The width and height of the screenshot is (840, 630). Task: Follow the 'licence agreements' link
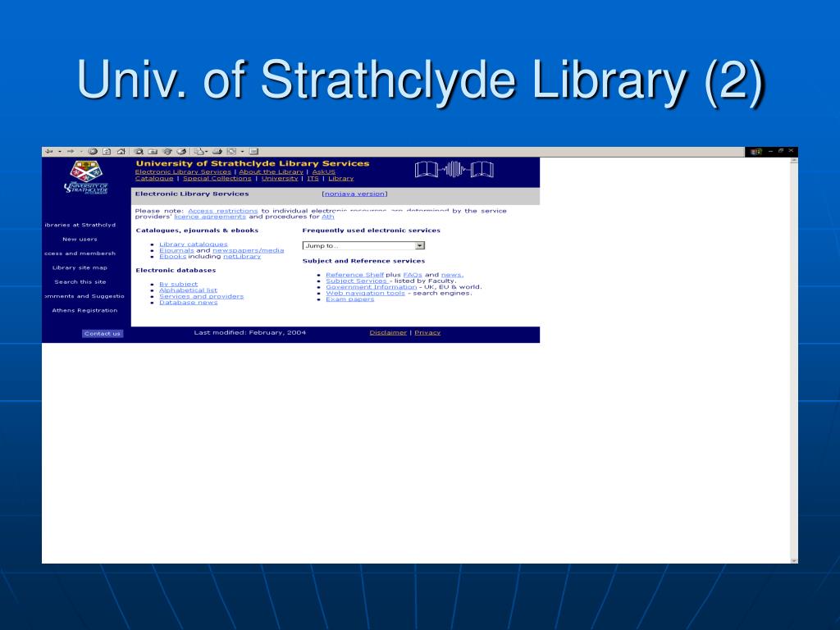point(210,217)
